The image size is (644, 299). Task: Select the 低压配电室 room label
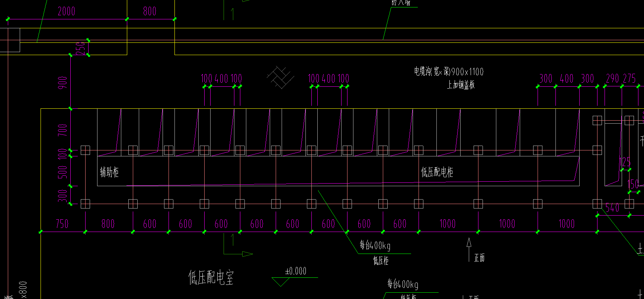(211, 278)
